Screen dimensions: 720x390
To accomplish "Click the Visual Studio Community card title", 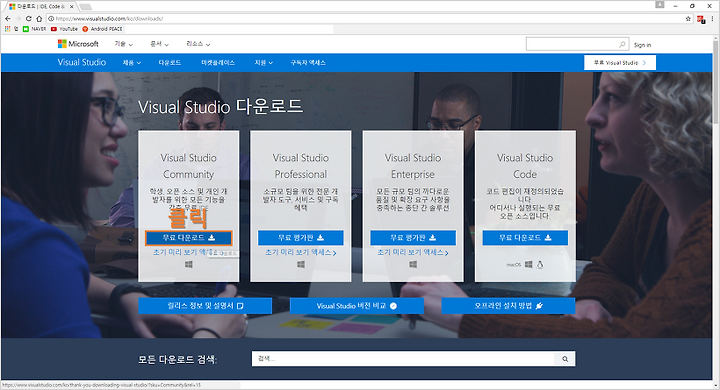I will pos(189,166).
